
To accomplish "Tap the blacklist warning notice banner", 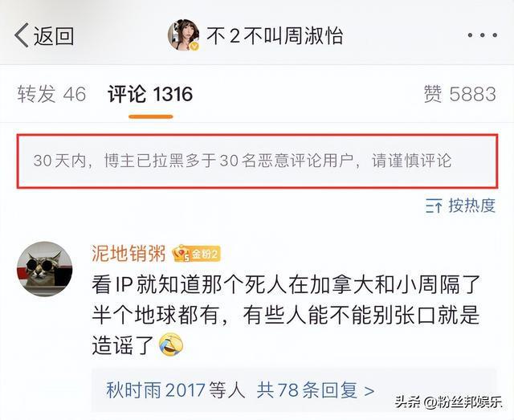I will (258, 161).
